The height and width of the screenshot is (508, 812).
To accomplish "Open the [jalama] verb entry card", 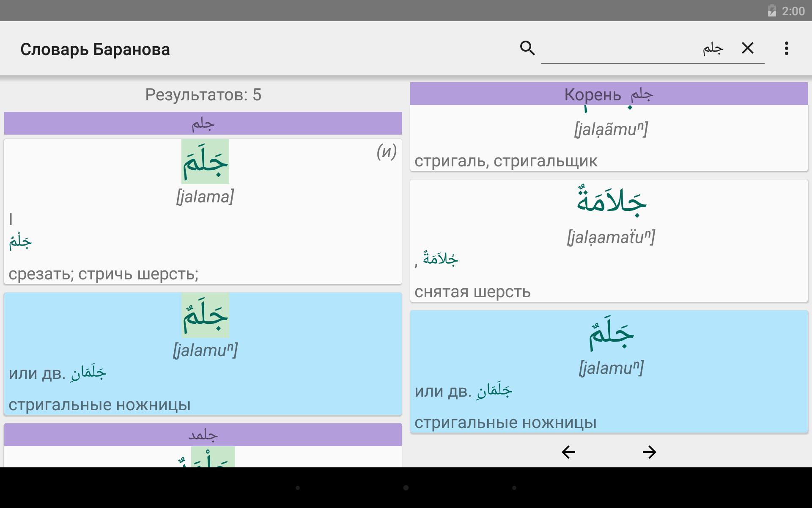I will tap(203, 211).
